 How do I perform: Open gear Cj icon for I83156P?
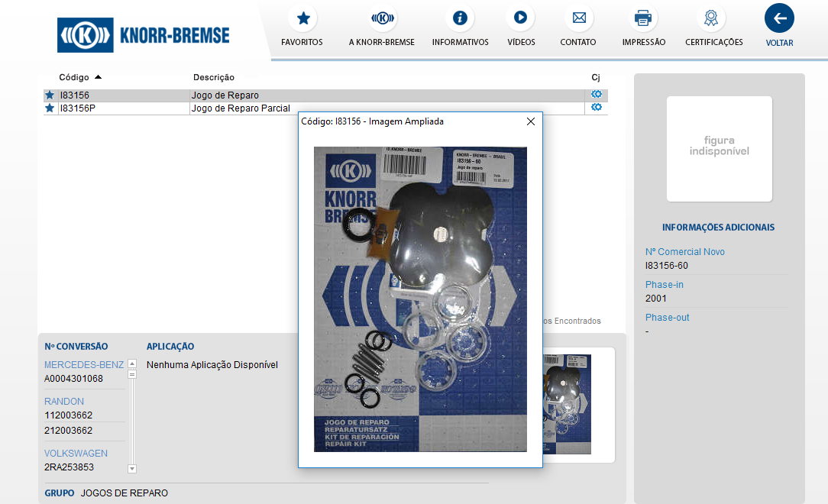[x=597, y=108]
